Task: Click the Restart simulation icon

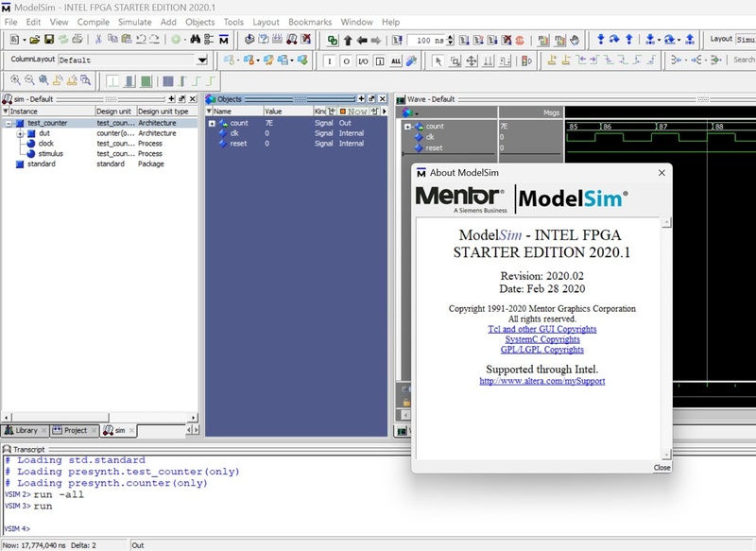Action: click(397, 41)
